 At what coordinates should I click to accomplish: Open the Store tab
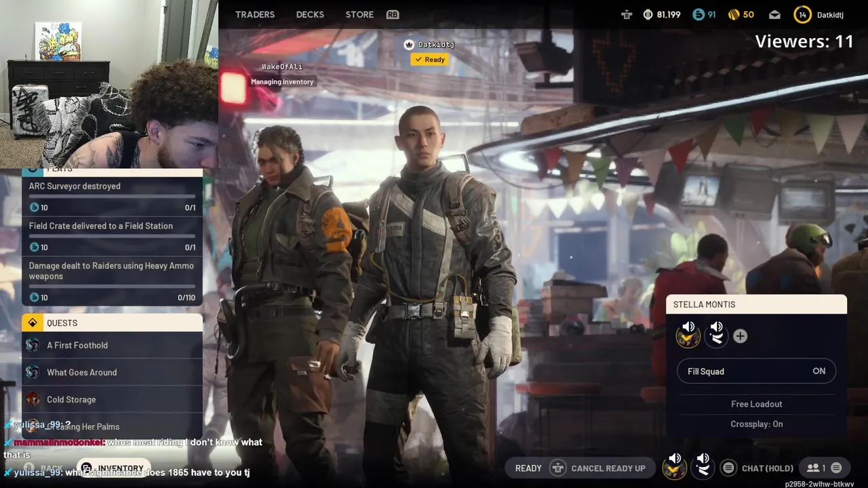point(359,14)
